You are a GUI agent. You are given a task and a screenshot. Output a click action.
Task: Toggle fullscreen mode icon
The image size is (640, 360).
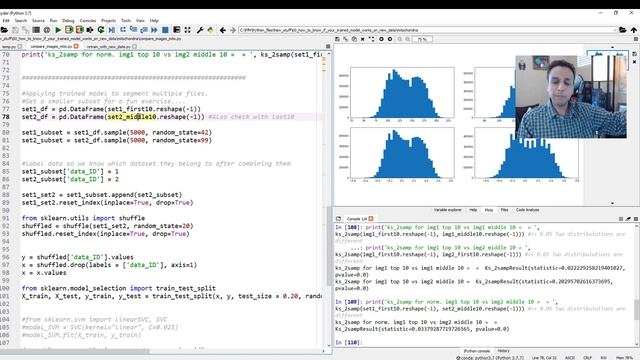click(x=187, y=30)
